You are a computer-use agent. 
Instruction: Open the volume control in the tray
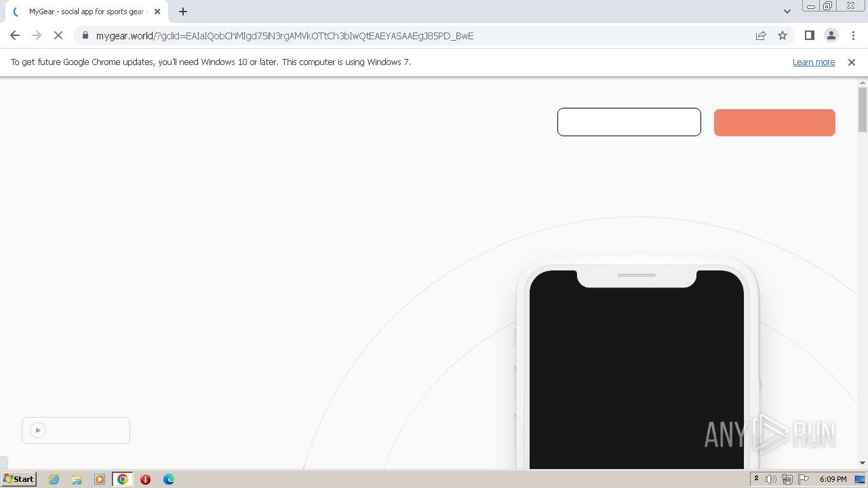click(x=771, y=479)
